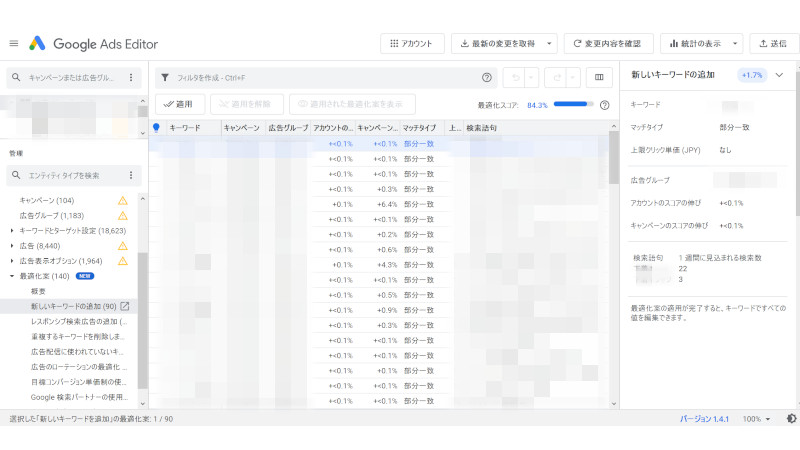
Task: Click the optimization score progress bar
Action: pyautogui.click(x=573, y=104)
